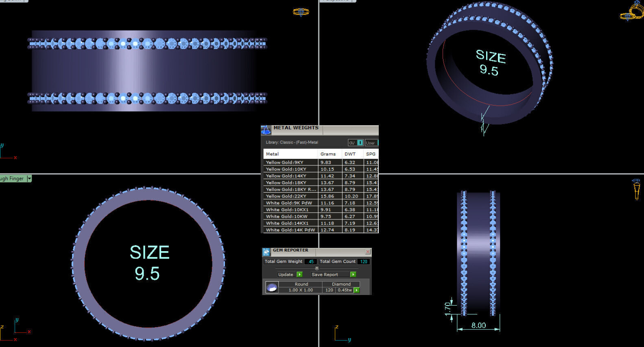Click the green arrow beside Update
644x347 pixels.
299,274
